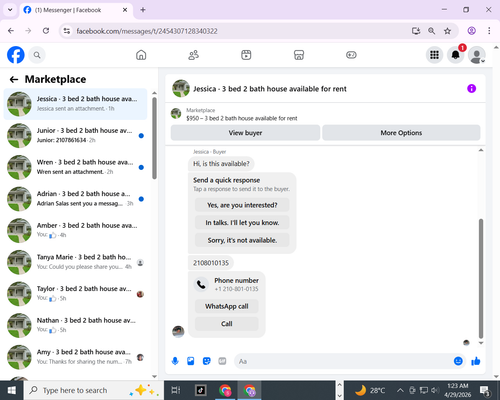This screenshot has height=400, width=500.
Task: Send a voice clip microphone
Action: (175, 361)
